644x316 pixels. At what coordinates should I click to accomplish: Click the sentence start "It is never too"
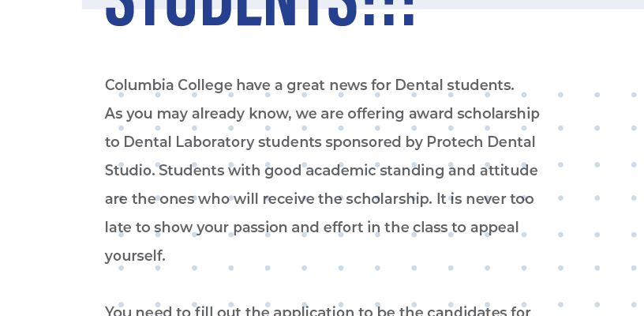click(485, 199)
